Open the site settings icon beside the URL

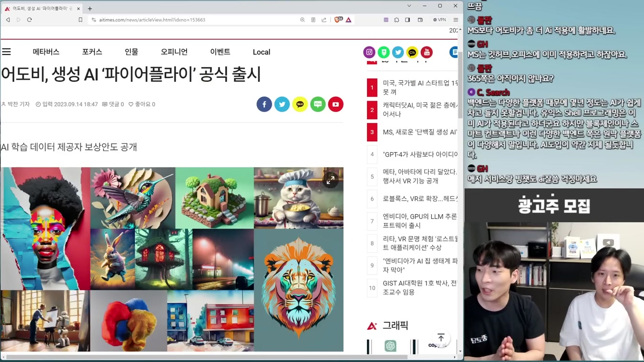(94, 20)
